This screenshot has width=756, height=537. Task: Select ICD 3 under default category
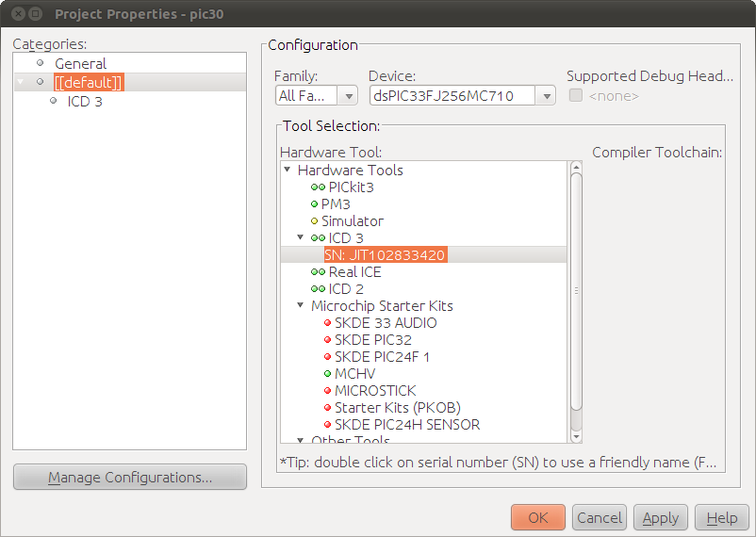(85, 102)
